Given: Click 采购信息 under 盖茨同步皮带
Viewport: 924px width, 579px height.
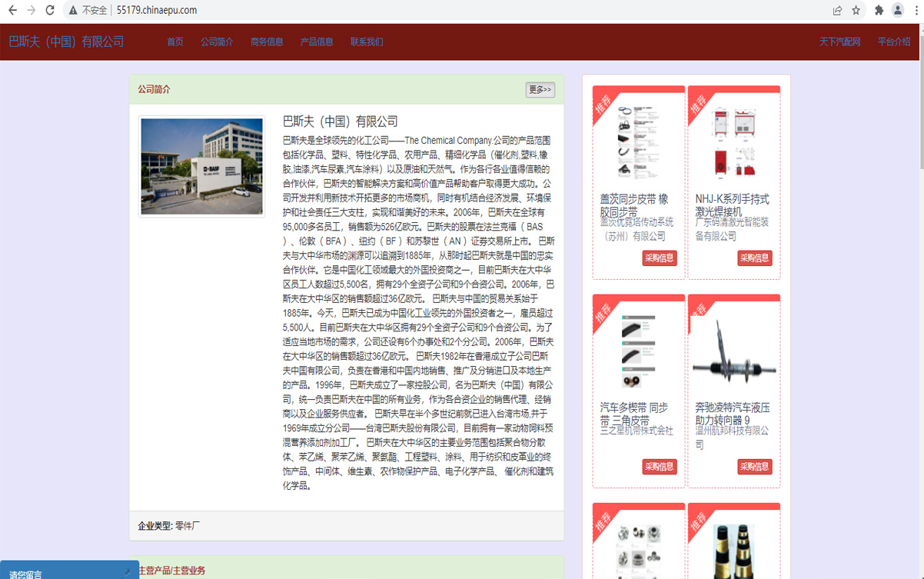Looking at the screenshot, I should (660, 258).
